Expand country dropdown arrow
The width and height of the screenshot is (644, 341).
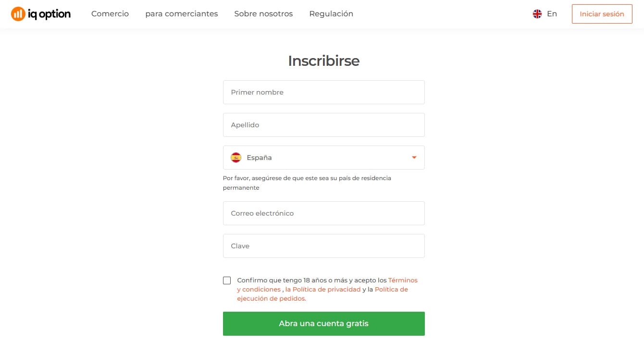coord(414,158)
